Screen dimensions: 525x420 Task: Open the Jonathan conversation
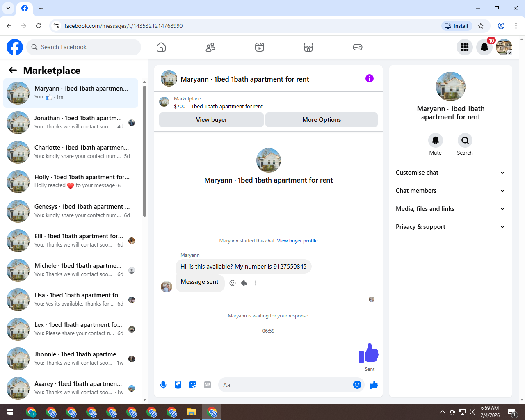(x=71, y=123)
